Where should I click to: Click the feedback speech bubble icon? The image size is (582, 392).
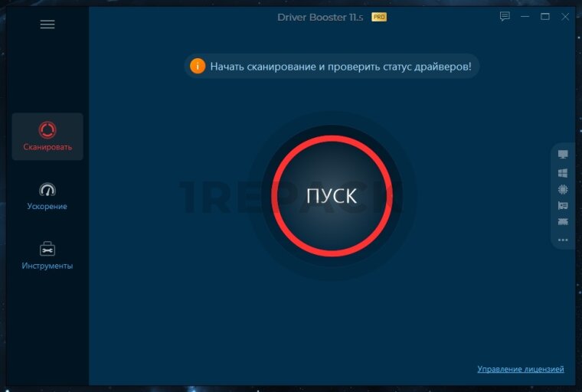point(505,16)
